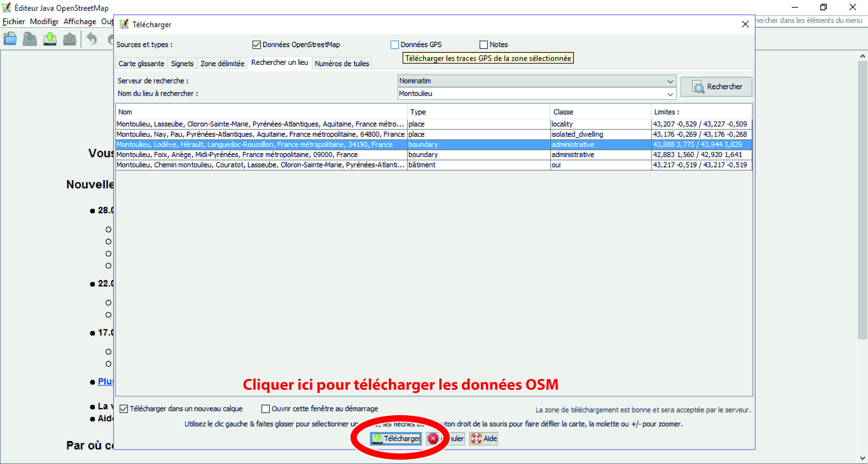This screenshot has height=464, width=868.
Task: Sort results by the Type column header
Action: (478, 112)
